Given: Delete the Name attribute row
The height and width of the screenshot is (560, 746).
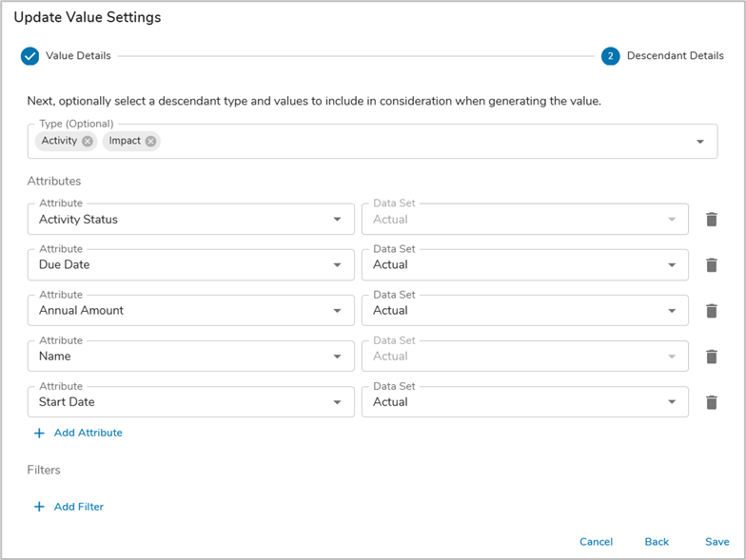Looking at the screenshot, I should point(711,357).
